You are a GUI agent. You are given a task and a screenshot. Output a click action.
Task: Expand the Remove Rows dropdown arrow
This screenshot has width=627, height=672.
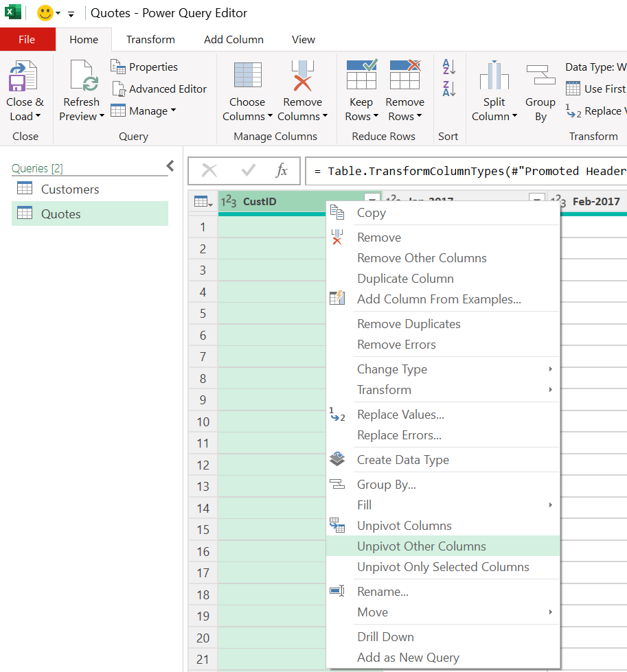(x=420, y=116)
